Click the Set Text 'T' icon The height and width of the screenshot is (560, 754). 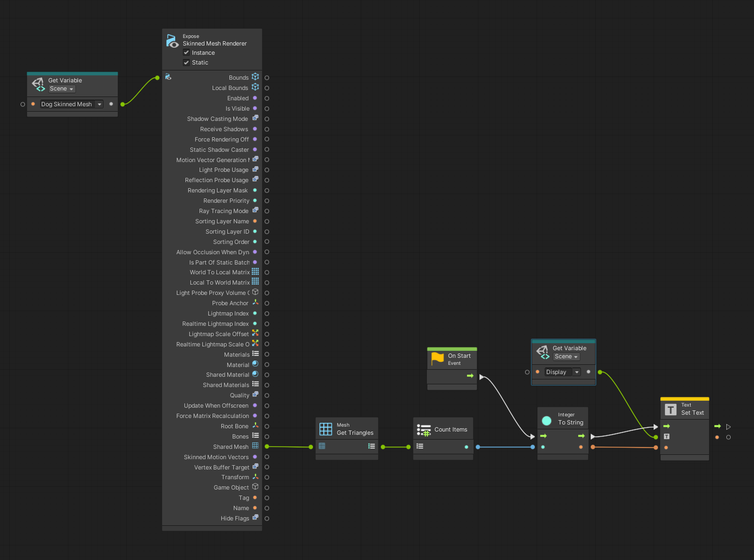(671, 410)
